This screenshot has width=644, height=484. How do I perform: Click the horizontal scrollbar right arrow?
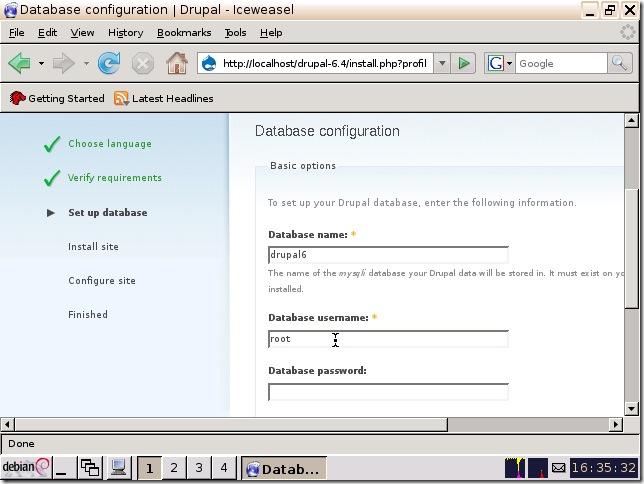pos(615,424)
